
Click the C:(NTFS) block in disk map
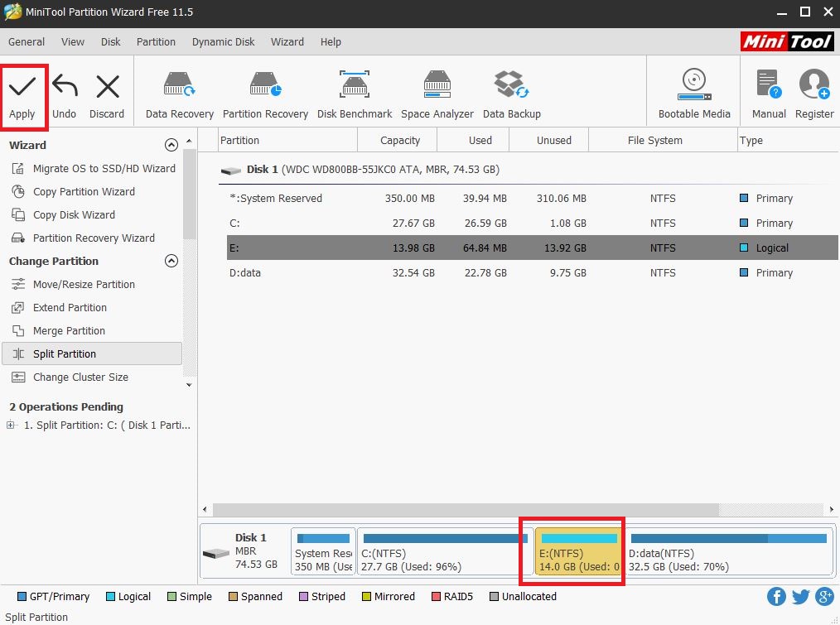445,551
